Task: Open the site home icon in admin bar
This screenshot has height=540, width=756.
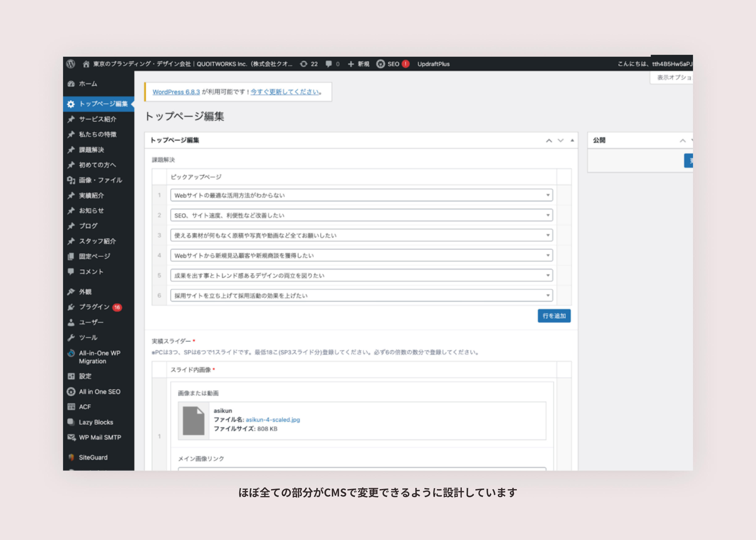Action: (86, 64)
